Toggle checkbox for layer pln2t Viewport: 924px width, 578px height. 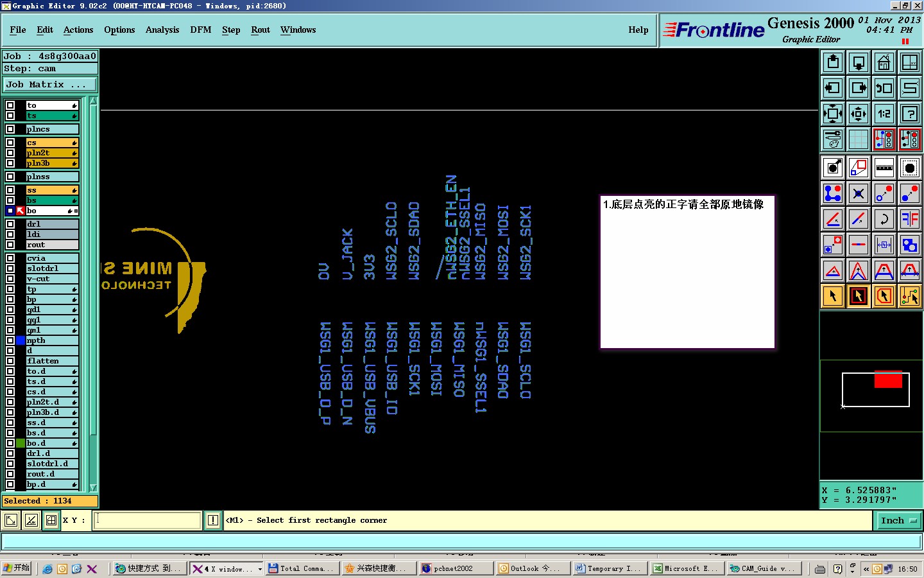tap(10, 153)
